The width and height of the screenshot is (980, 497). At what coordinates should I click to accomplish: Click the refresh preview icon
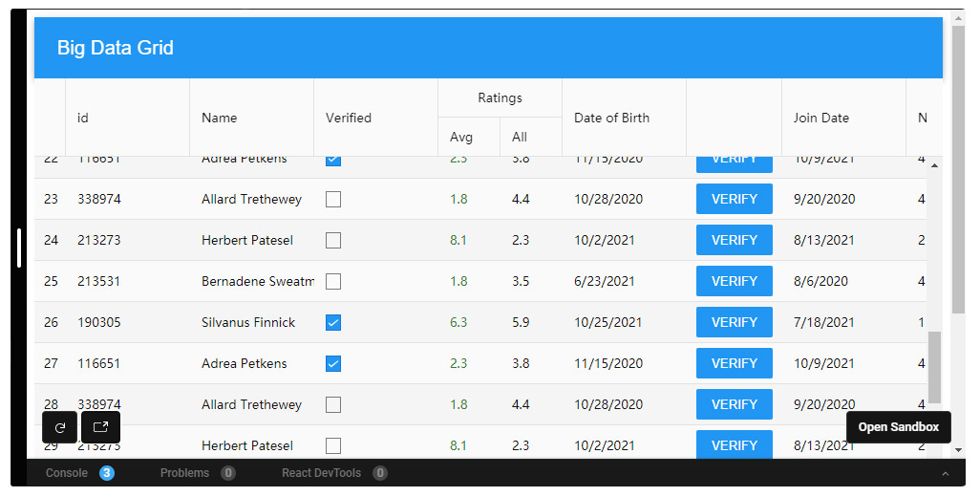click(59, 427)
